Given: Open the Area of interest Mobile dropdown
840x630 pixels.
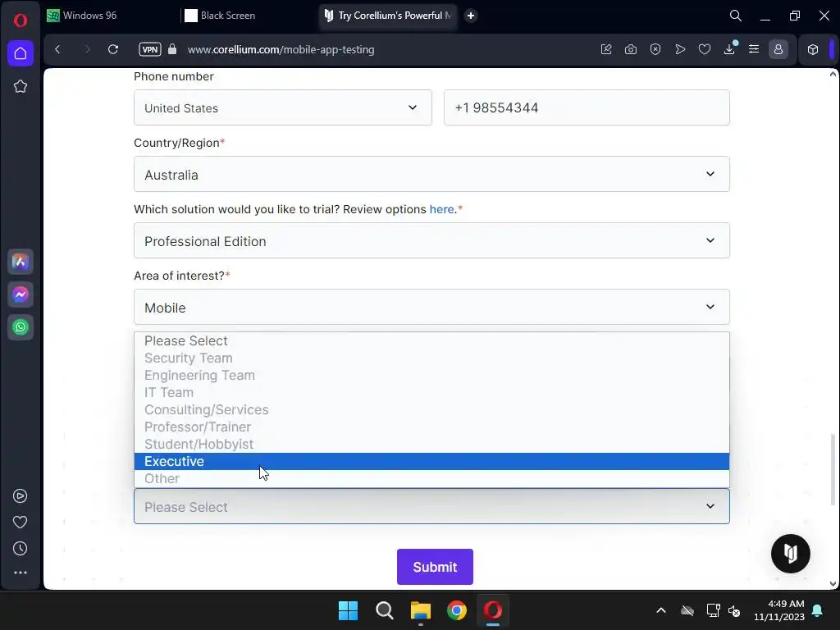Looking at the screenshot, I should 431,307.
